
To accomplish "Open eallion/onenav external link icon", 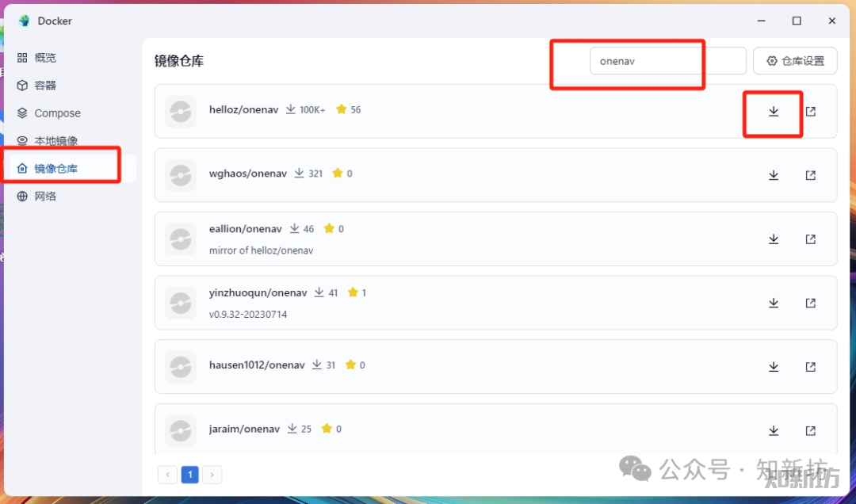I will pyautogui.click(x=811, y=239).
